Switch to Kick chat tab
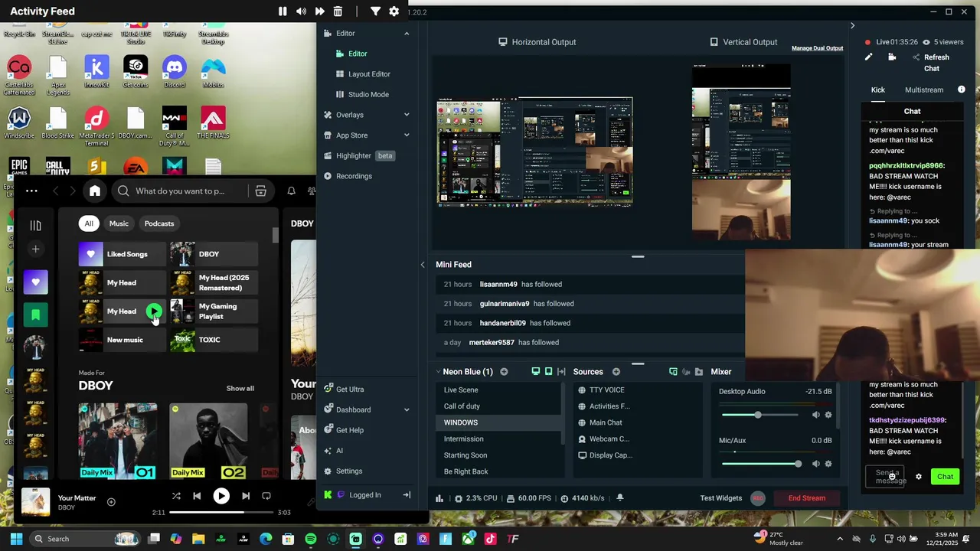980x551 pixels. (x=877, y=90)
